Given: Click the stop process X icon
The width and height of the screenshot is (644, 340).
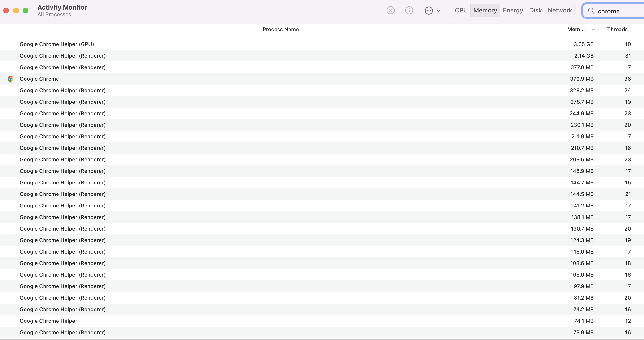Looking at the screenshot, I should point(391,11).
